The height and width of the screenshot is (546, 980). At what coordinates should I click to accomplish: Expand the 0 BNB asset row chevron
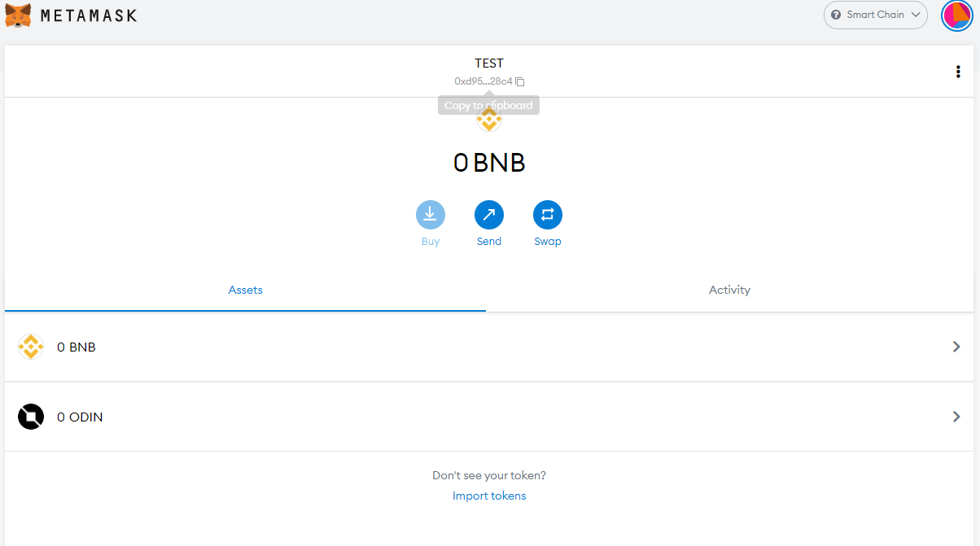tap(956, 347)
